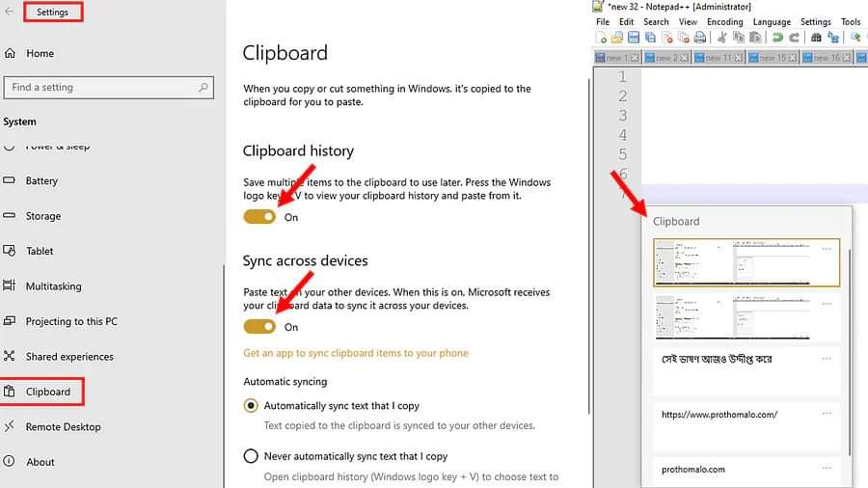Open Language menu in Notepad++
The height and width of the screenshot is (488, 868).
click(772, 21)
